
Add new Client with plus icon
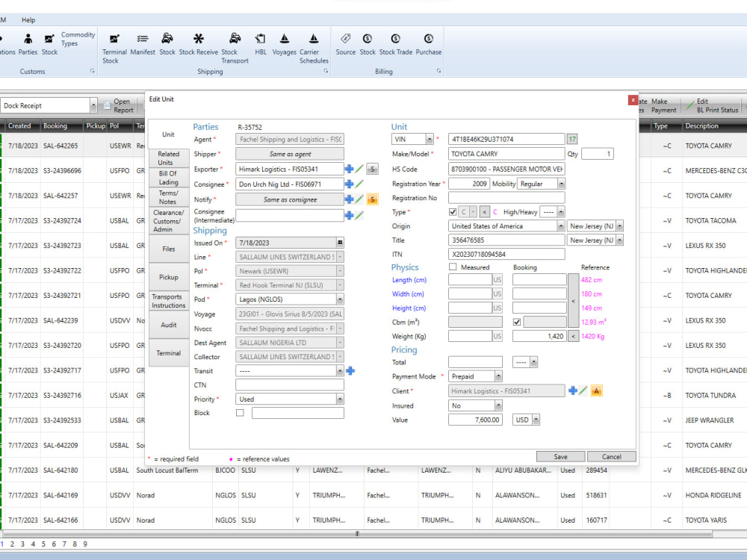(573, 391)
